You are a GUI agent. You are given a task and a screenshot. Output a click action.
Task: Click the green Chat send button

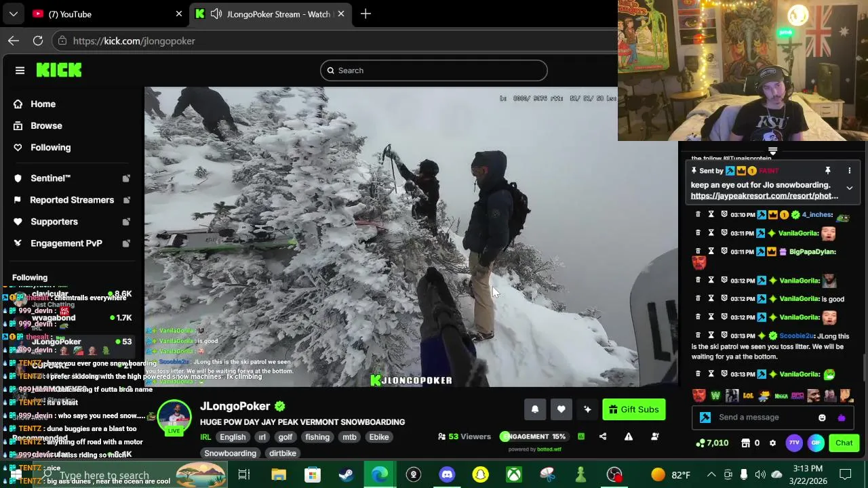[x=844, y=443]
